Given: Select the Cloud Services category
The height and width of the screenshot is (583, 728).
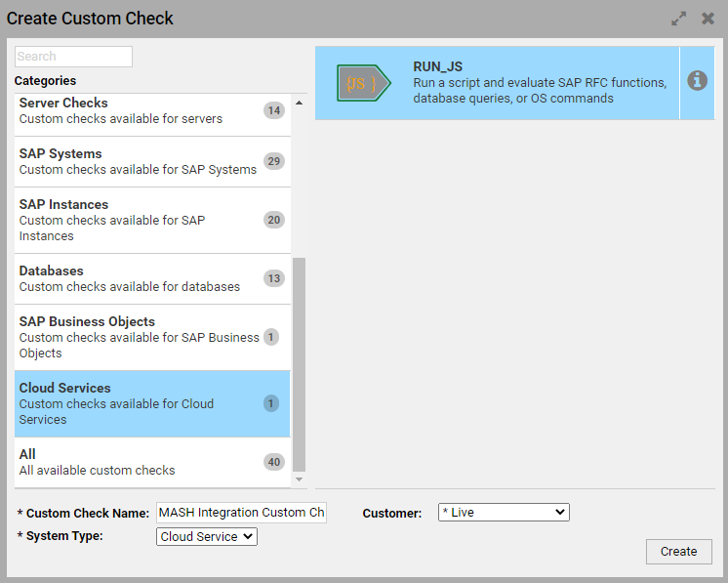Looking at the screenshot, I should tap(137, 403).
